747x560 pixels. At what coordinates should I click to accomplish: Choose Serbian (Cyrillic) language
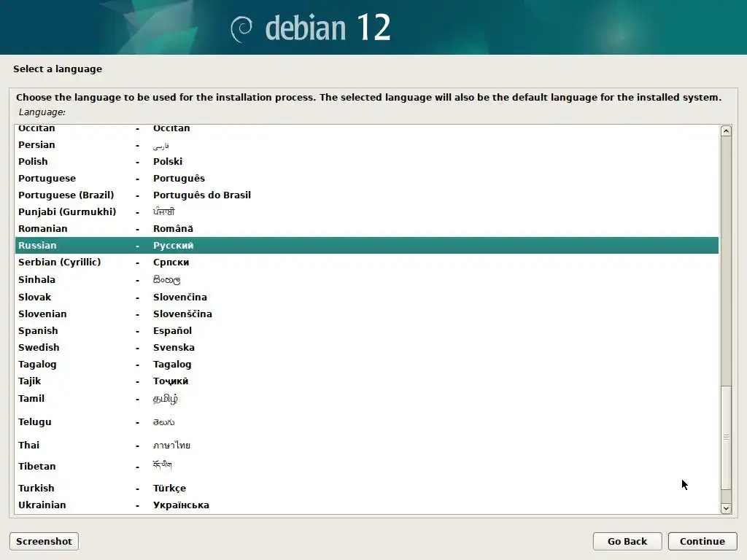(x=366, y=262)
